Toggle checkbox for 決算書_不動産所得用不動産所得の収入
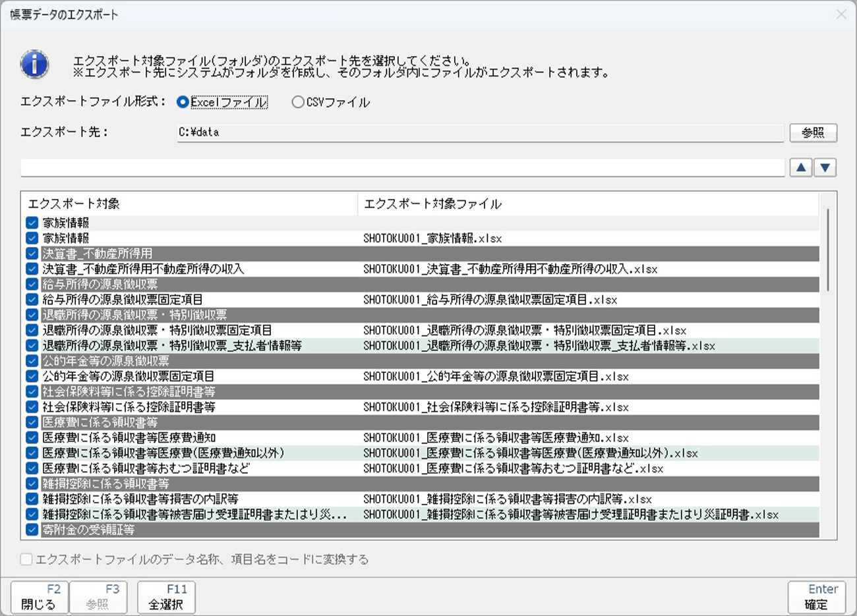The image size is (857, 616). [x=32, y=269]
